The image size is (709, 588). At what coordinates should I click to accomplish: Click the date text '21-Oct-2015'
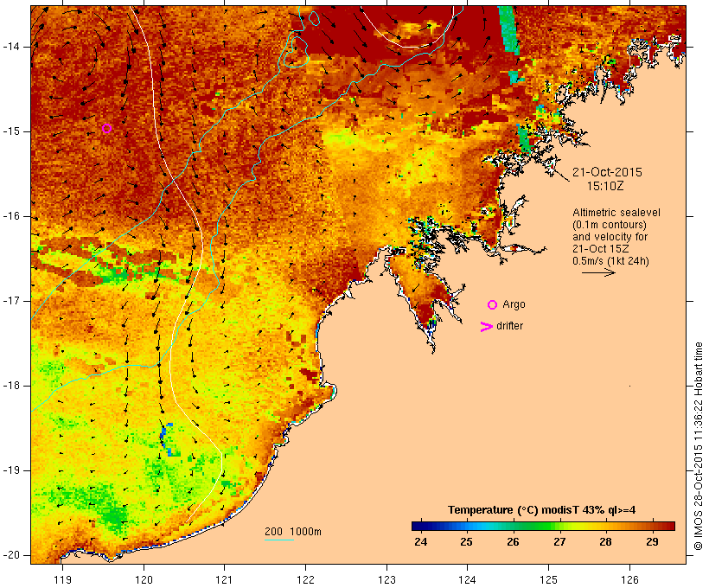click(x=607, y=172)
